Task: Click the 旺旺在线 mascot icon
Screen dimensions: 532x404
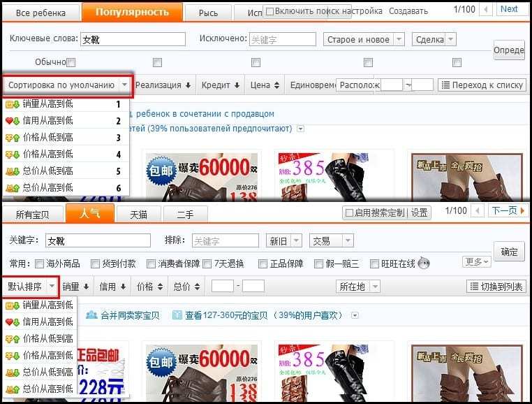Action: (423, 264)
